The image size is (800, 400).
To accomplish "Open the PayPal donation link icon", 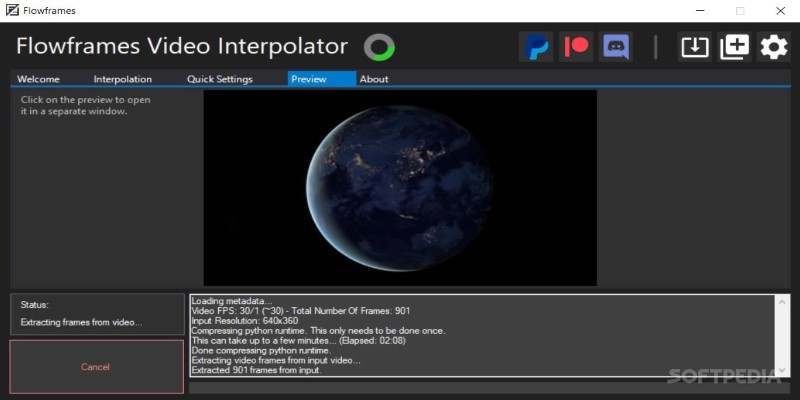I will [x=536, y=47].
